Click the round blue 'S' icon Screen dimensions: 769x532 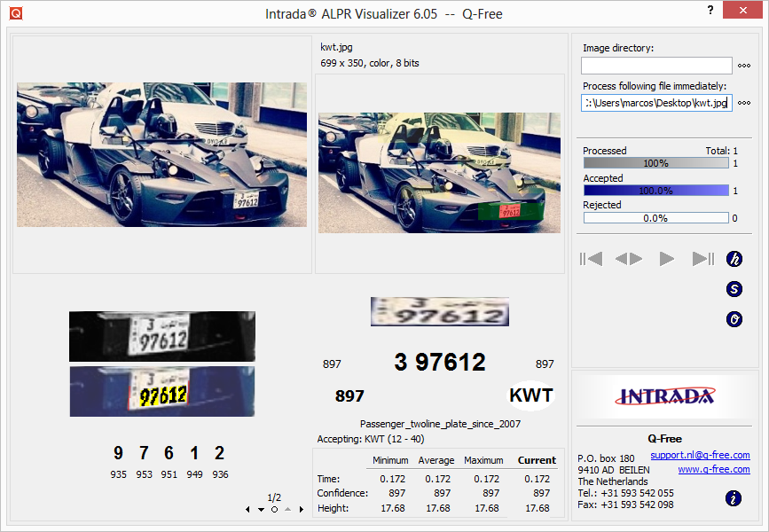734,289
